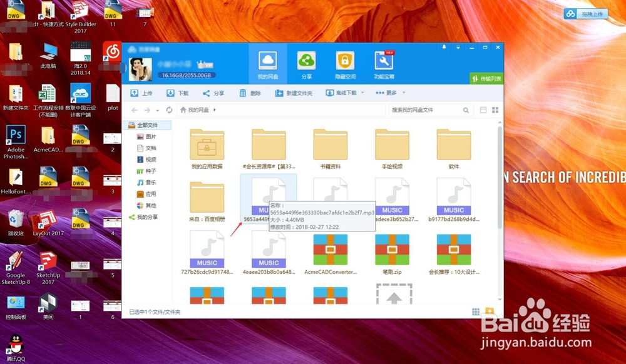The image size is (626, 364).
Task: Click the user avatar photo
Action: click(x=140, y=70)
